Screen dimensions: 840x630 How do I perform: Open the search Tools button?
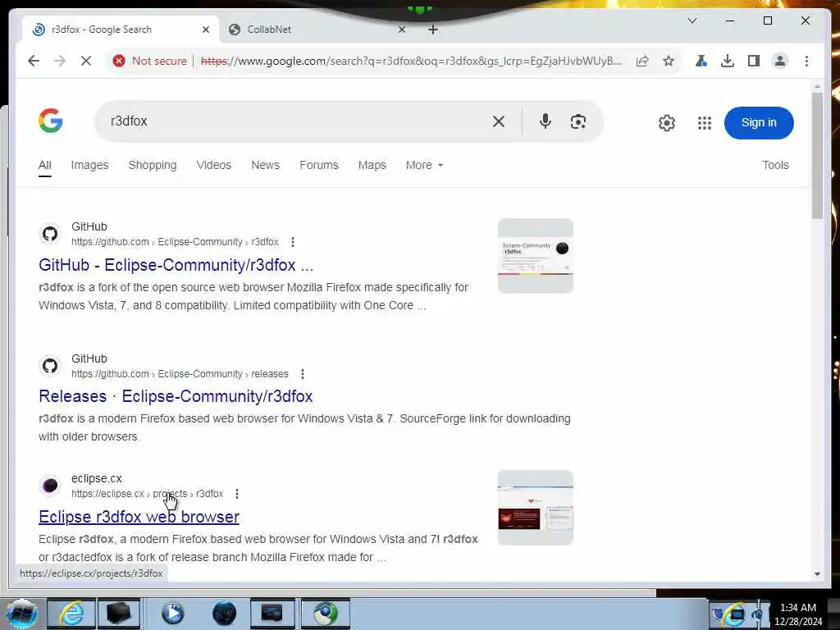tap(775, 165)
